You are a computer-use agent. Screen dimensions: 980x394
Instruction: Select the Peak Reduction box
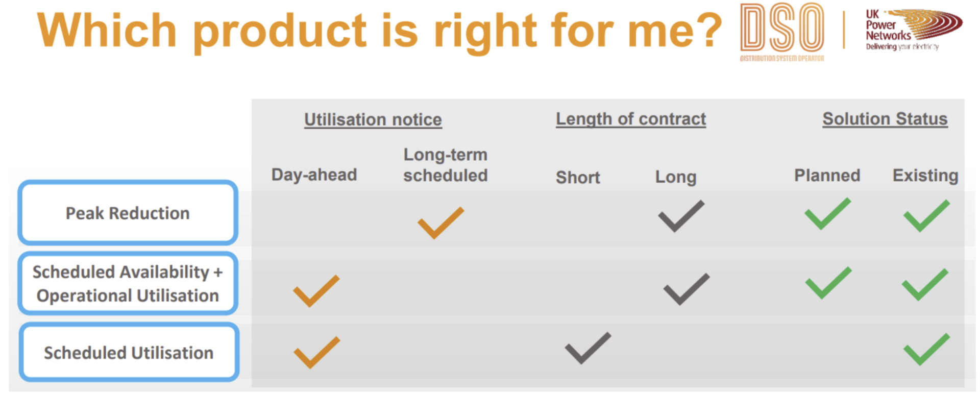pos(128,213)
